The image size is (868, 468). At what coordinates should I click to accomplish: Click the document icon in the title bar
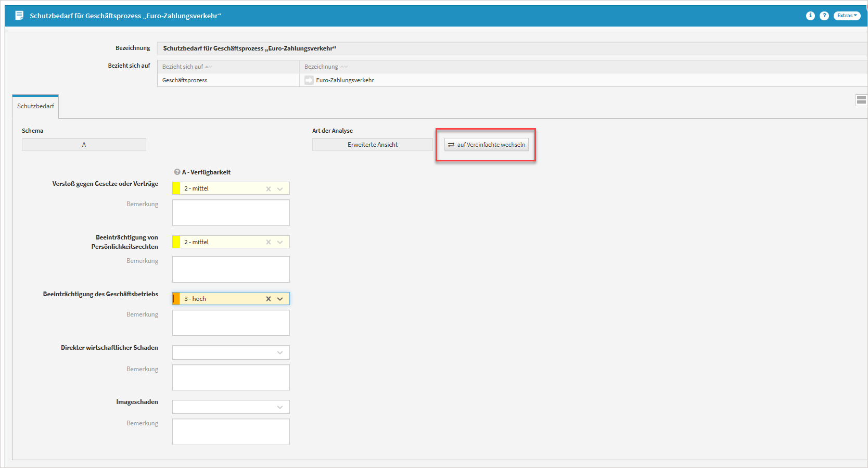[19, 16]
